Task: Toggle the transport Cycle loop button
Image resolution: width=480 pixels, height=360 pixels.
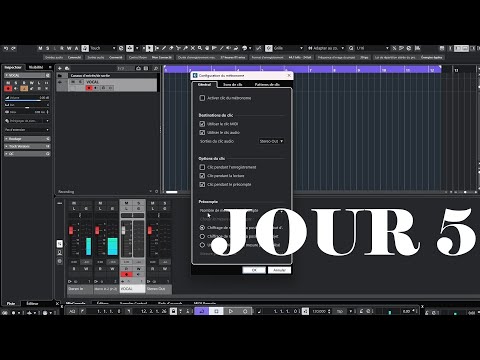Action: [202, 311]
